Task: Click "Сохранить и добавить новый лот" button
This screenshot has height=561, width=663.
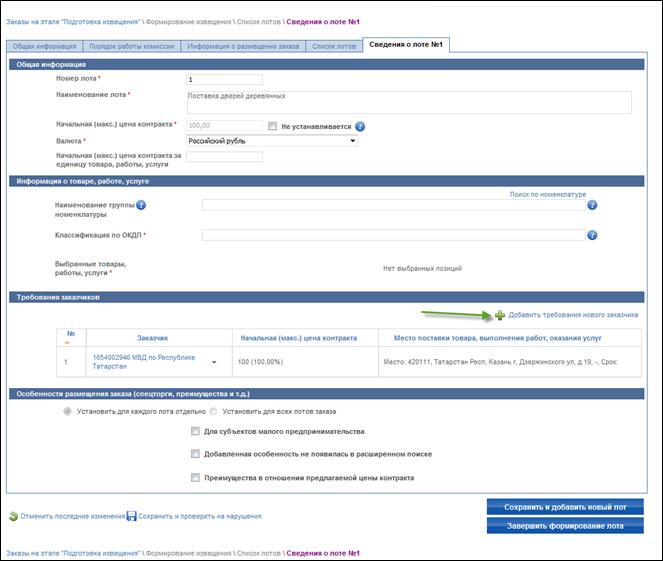Action: 565,507
